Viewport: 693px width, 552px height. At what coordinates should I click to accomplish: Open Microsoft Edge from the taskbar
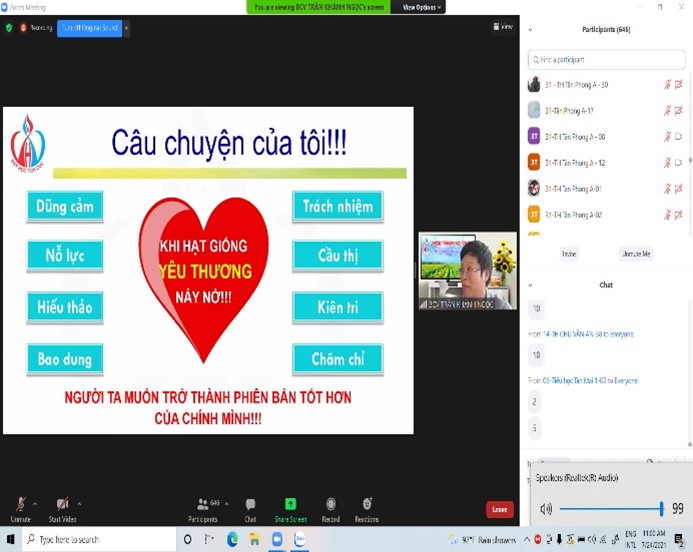232,539
